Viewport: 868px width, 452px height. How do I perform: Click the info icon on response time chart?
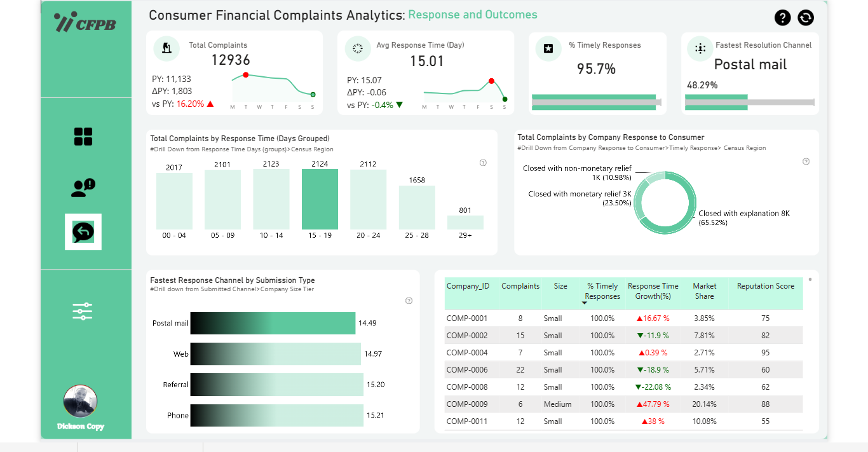click(483, 163)
